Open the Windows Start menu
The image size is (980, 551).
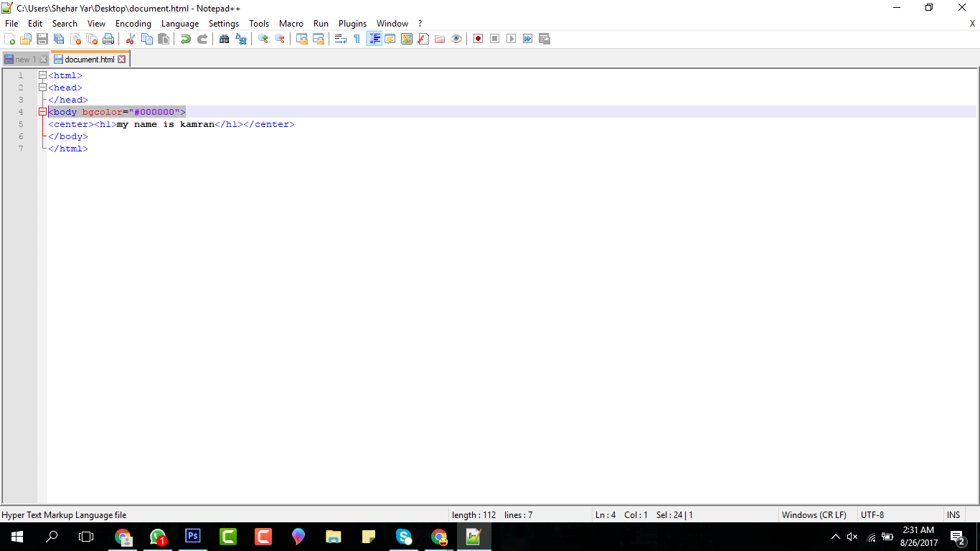17,537
